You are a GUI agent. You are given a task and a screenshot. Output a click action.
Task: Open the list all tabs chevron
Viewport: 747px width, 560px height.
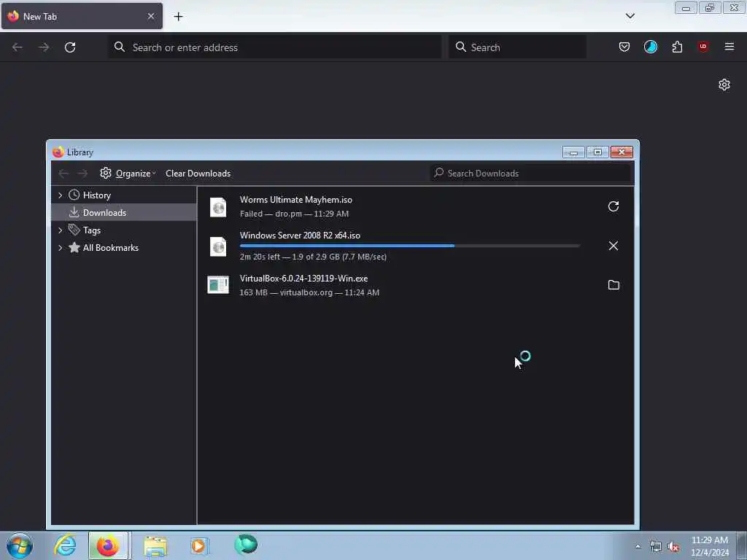tap(630, 16)
